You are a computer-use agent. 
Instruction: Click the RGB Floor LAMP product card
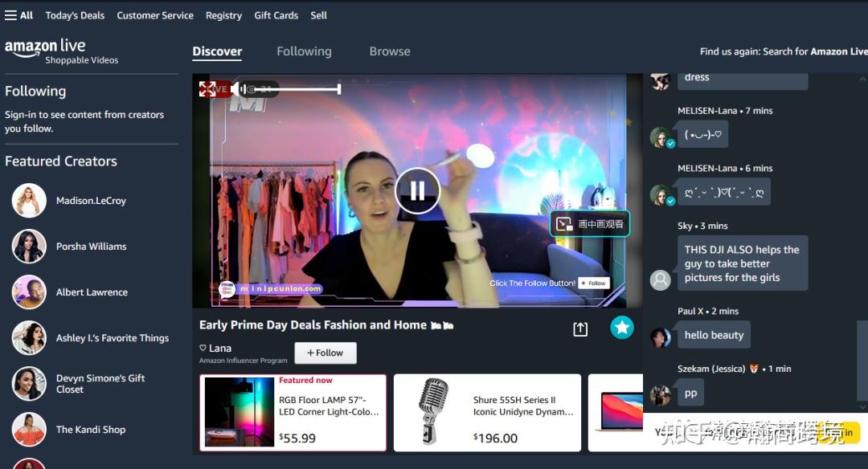click(x=293, y=412)
